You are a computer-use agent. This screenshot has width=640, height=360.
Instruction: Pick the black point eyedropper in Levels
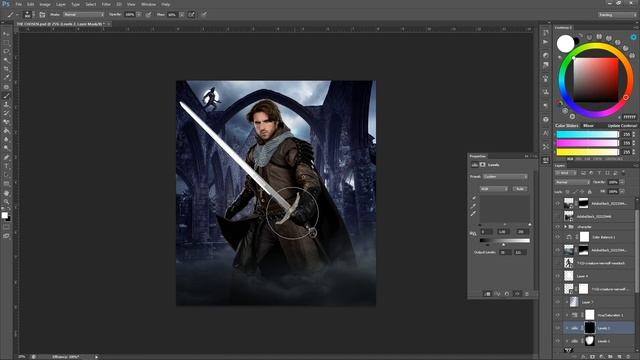click(x=473, y=198)
